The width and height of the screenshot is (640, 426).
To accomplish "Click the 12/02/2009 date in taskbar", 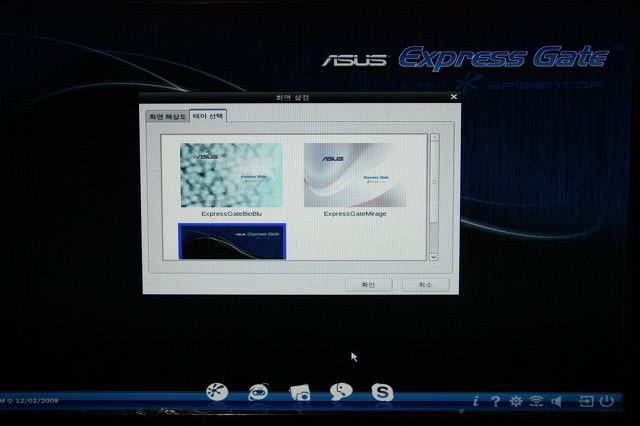I will [37, 401].
